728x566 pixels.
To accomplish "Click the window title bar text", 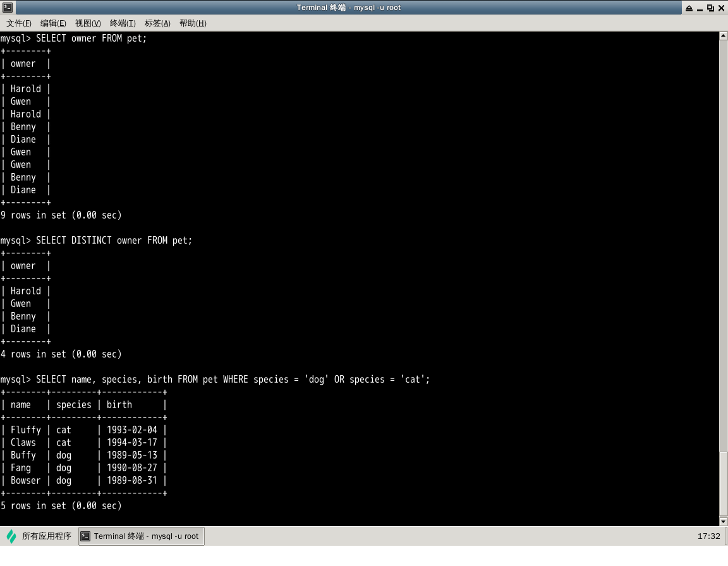I will (x=349, y=8).
